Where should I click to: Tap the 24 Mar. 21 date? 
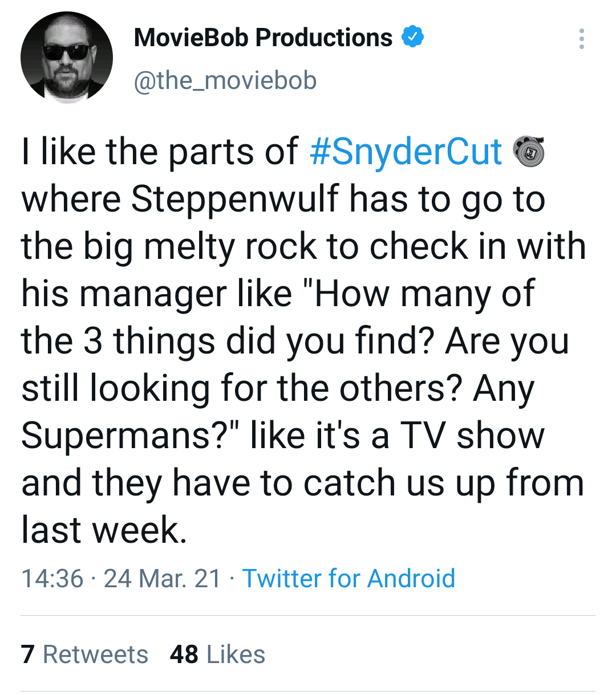(163, 578)
